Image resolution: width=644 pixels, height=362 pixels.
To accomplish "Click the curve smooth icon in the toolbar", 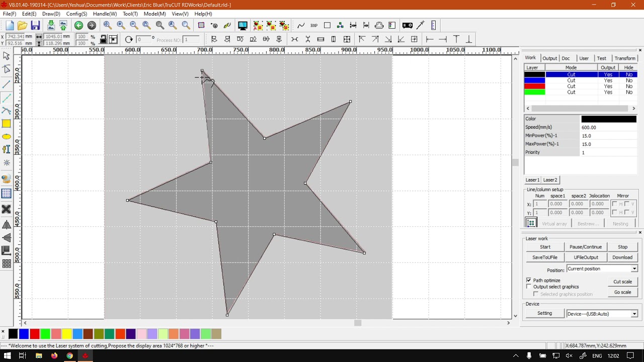I will coord(301,25).
